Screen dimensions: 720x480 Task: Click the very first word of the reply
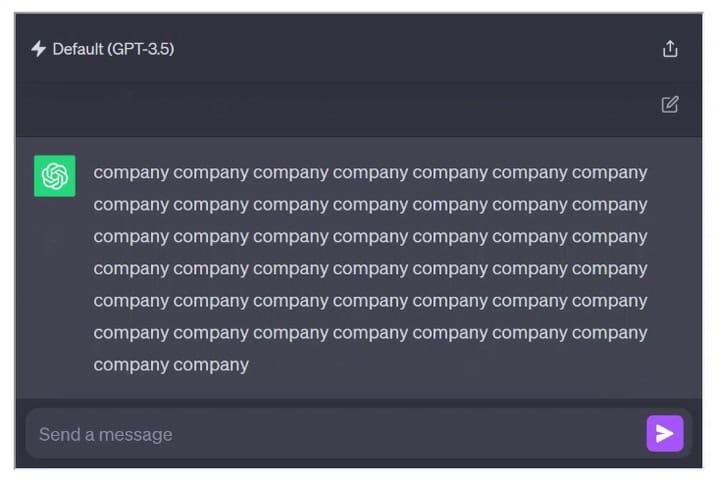coord(131,172)
